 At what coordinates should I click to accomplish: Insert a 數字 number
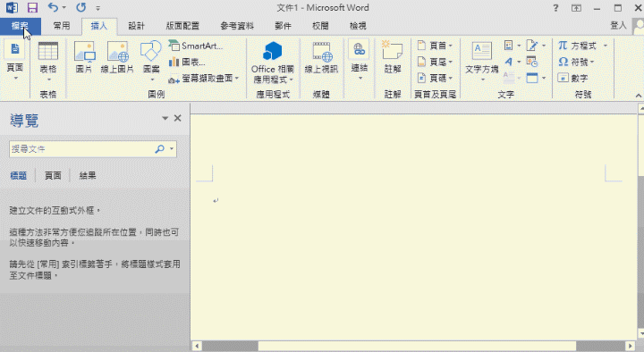coord(573,78)
